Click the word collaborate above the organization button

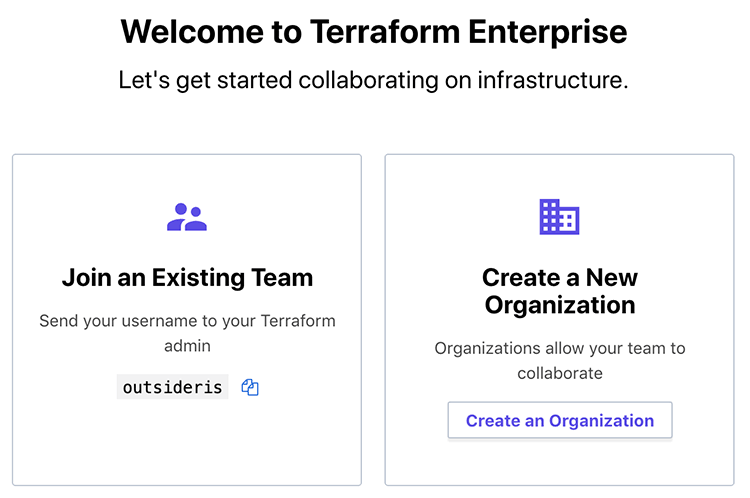tap(560, 373)
